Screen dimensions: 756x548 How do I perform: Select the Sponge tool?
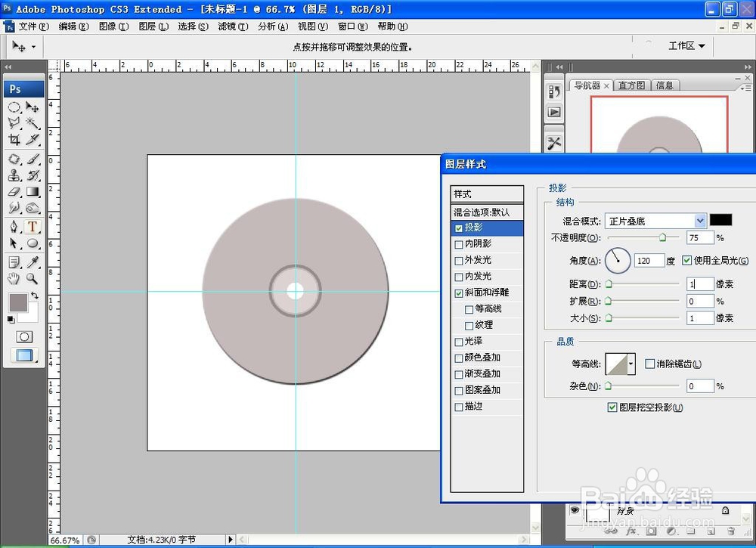click(33, 208)
